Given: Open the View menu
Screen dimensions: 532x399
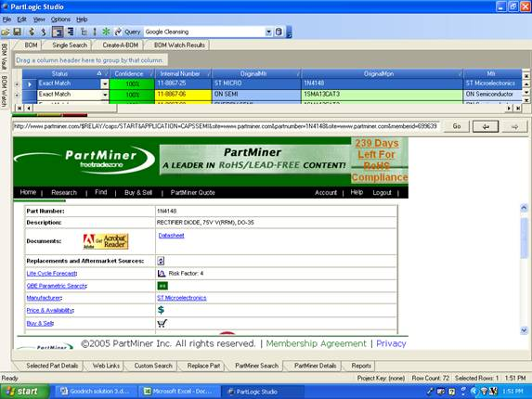Looking at the screenshot, I should [39, 19].
